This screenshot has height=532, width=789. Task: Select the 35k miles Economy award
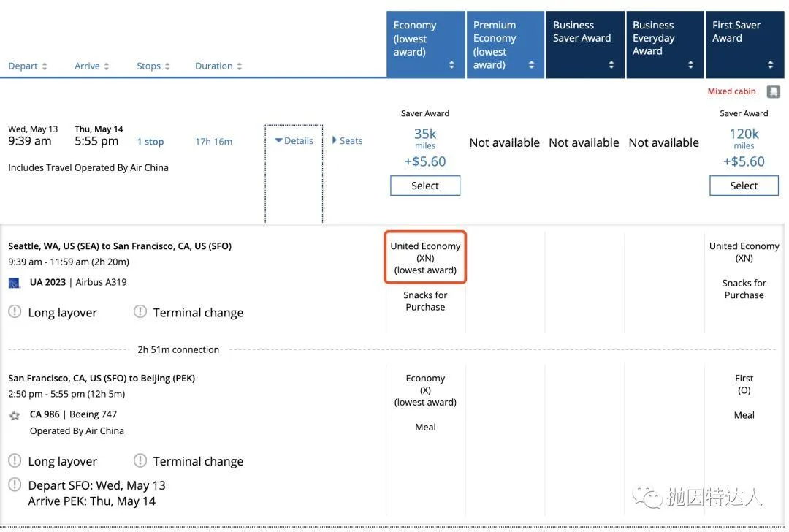pyautogui.click(x=425, y=186)
